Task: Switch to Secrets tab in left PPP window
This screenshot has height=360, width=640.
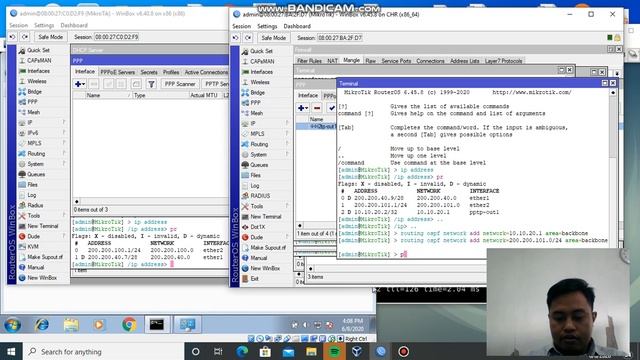Action: point(149,72)
